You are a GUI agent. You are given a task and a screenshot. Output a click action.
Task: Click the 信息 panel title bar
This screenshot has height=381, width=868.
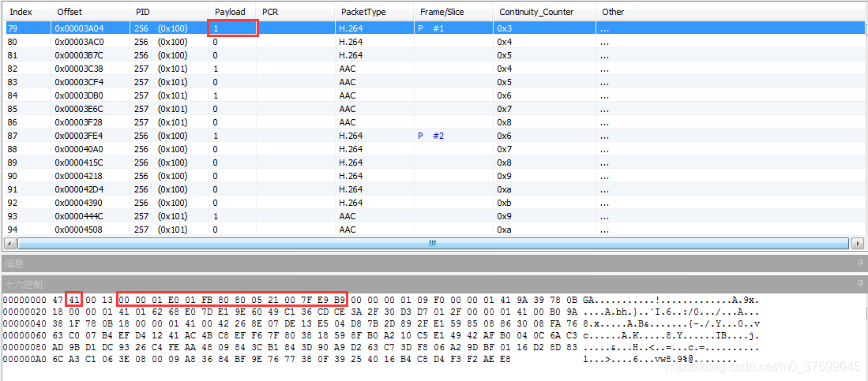click(434, 263)
